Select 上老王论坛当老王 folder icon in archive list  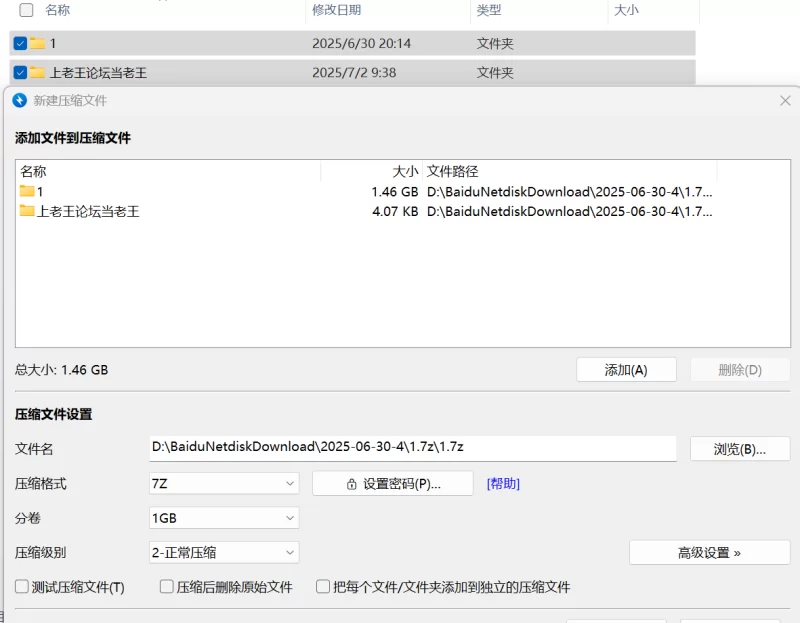27,211
